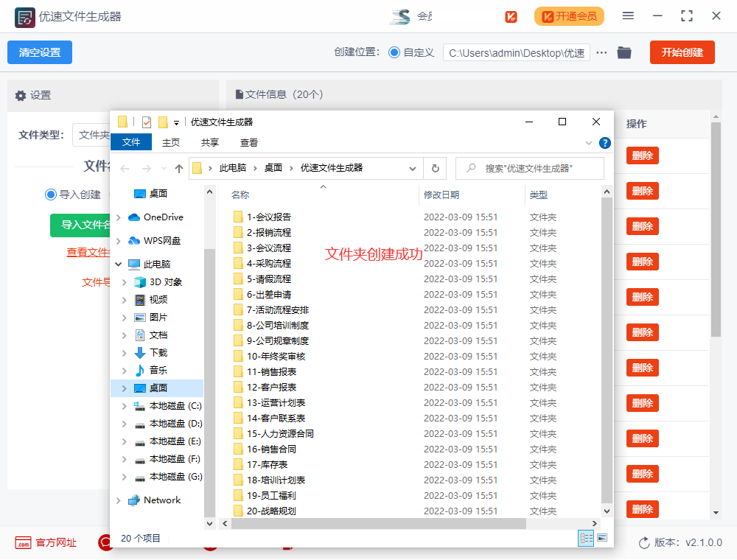Click the gear icon on the 设置 panel

tap(21, 97)
